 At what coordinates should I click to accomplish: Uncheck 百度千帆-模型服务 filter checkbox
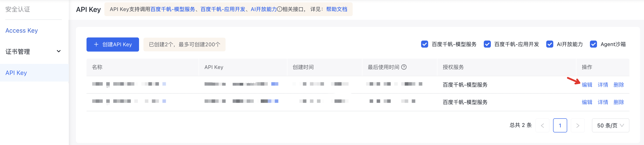(424, 44)
